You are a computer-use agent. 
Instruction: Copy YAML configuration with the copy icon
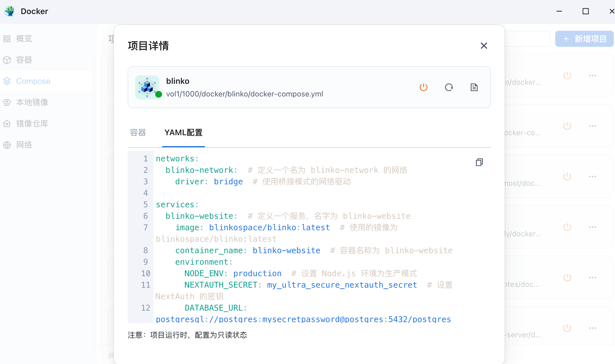[479, 162]
